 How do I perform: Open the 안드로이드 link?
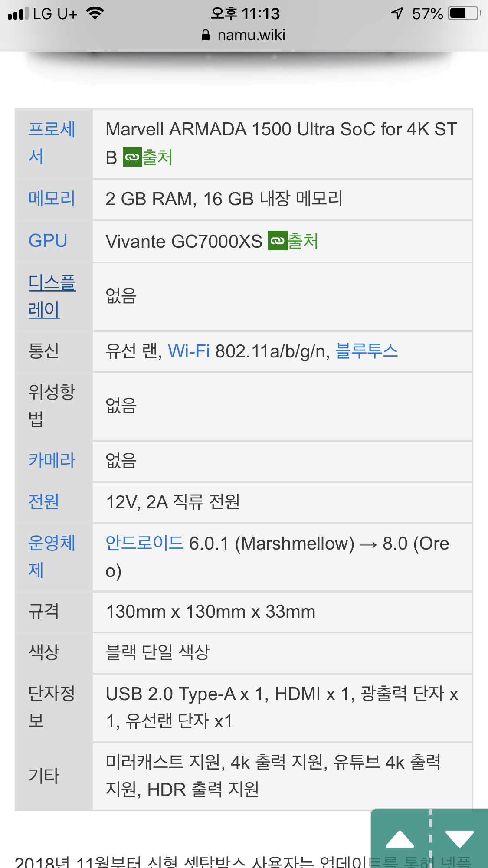click(144, 543)
